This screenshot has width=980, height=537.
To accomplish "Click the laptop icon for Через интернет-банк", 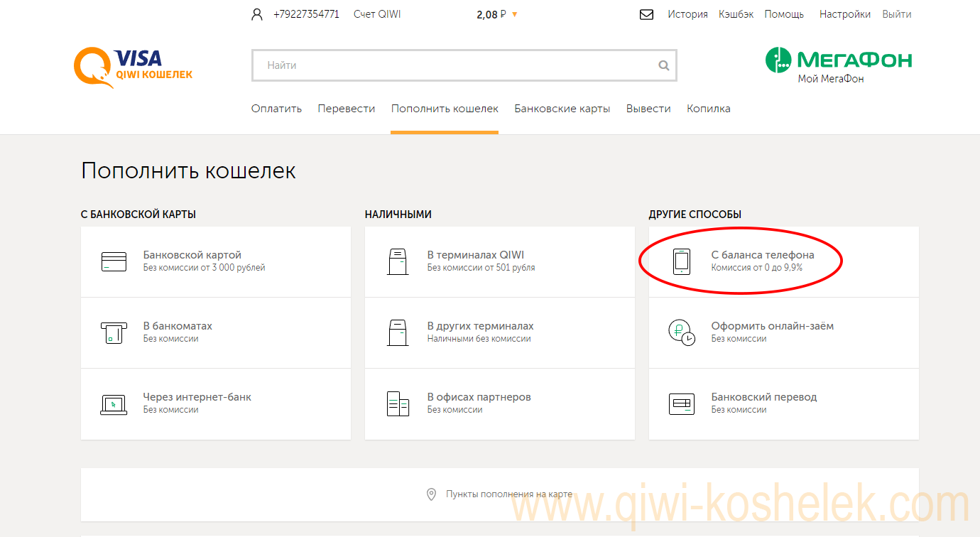I will click(x=114, y=404).
